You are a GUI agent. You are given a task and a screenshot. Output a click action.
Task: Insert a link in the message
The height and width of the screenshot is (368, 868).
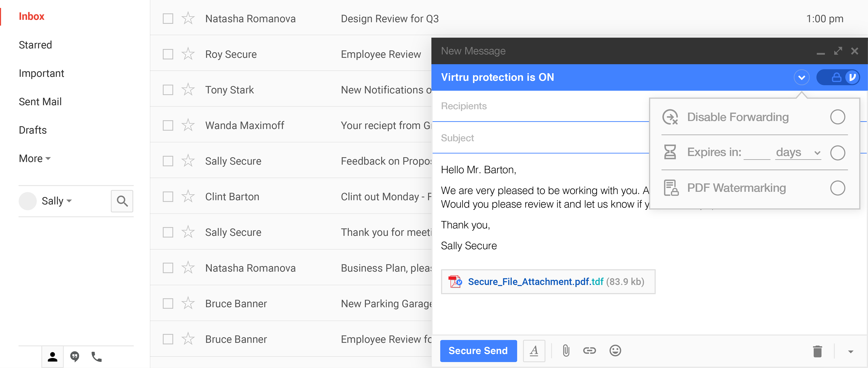tap(589, 351)
